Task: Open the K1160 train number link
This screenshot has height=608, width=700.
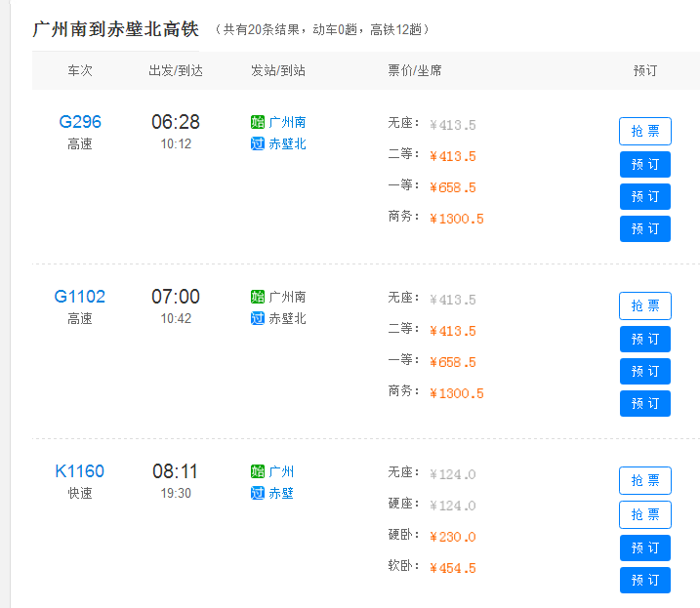Action: click(80, 471)
